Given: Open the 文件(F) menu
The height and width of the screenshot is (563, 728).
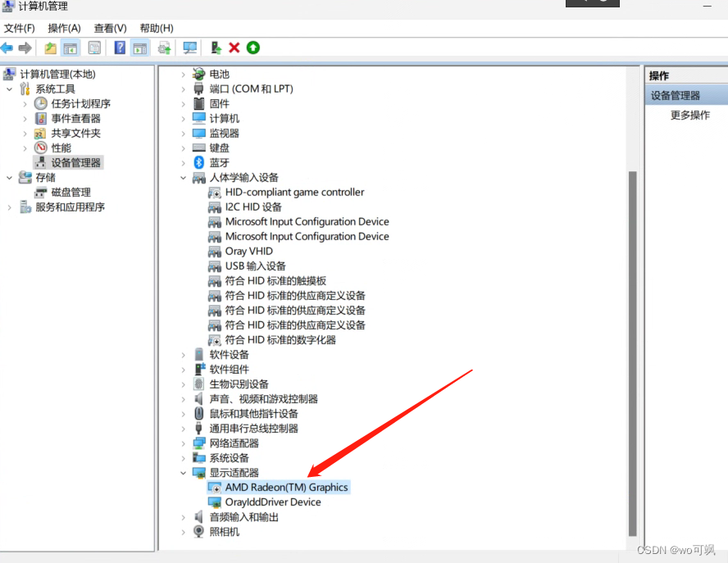Looking at the screenshot, I should pyautogui.click(x=20, y=29).
